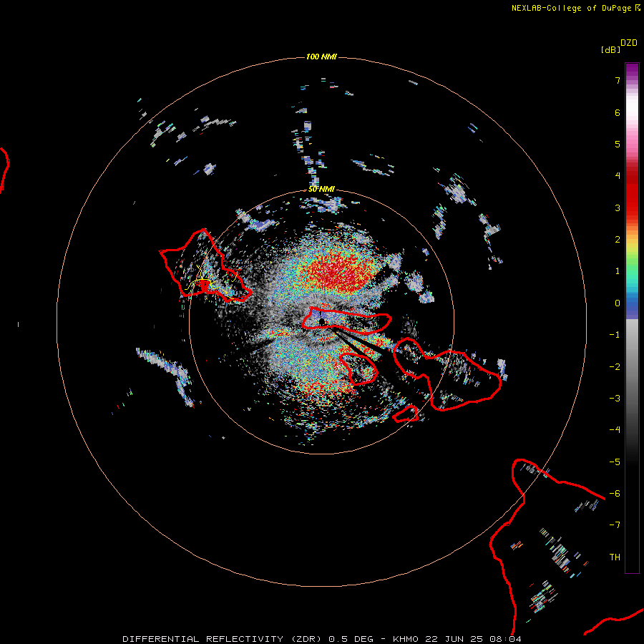
Task: Click the 1 value on the color scale
Action: [x=618, y=271]
